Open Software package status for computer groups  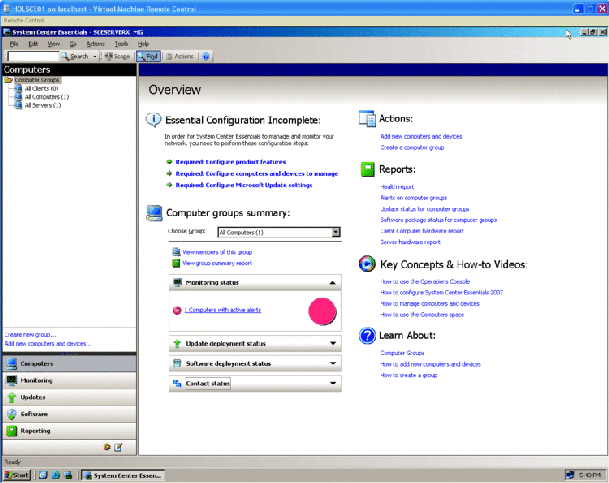click(x=438, y=220)
